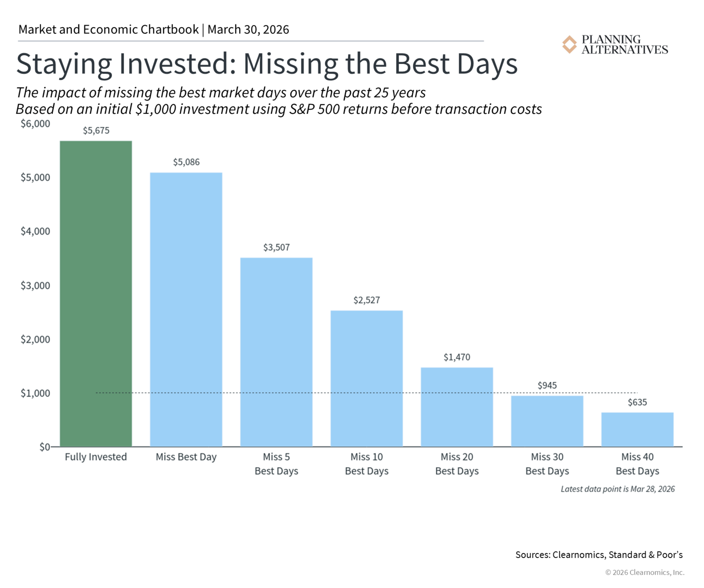Image resolution: width=704 pixels, height=588 pixels.
Task: Click the "Staying Invested: Missing the Best Days" title
Action: pyautogui.click(x=267, y=64)
